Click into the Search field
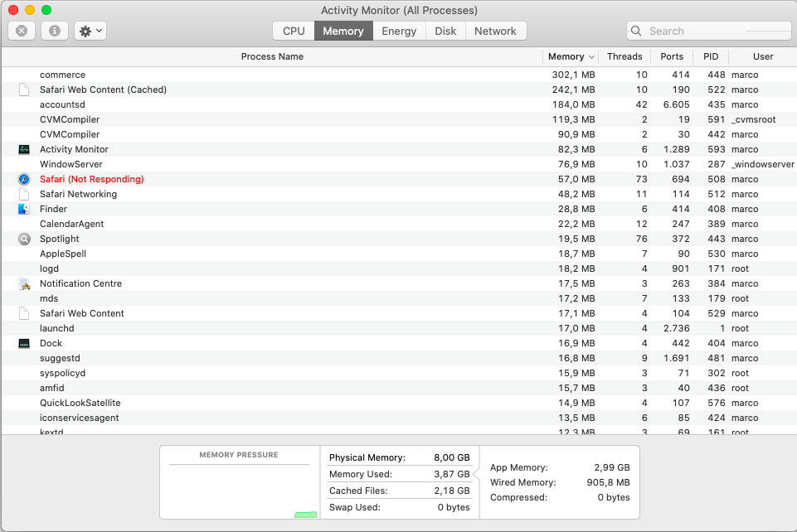797x532 pixels. coord(710,31)
